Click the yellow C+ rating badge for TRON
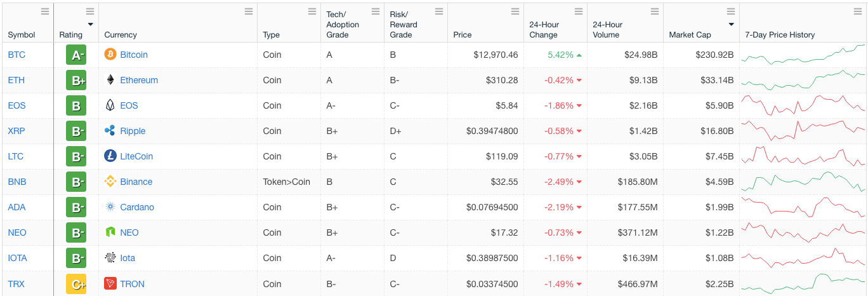868x296 pixels. pyautogui.click(x=76, y=284)
